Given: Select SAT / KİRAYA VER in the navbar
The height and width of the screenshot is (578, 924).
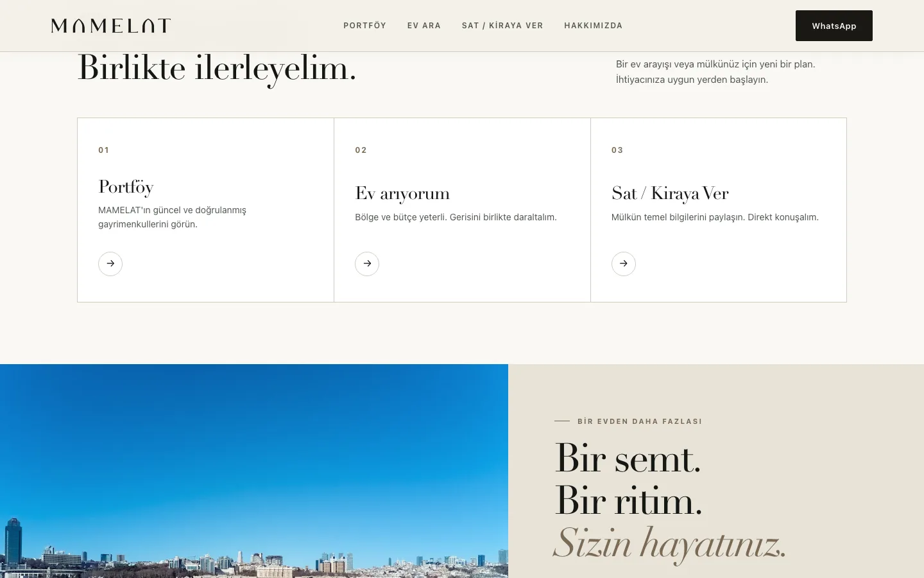Looking at the screenshot, I should pos(502,26).
